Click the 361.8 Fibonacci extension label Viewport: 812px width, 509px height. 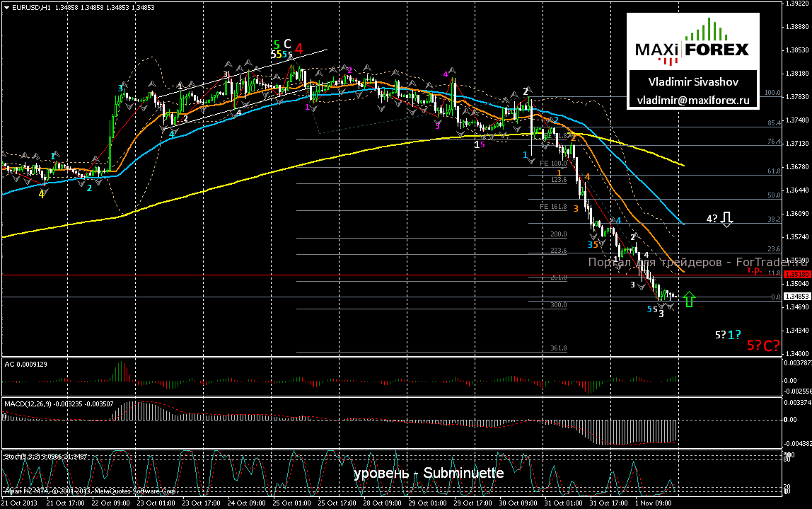click(x=558, y=348)
